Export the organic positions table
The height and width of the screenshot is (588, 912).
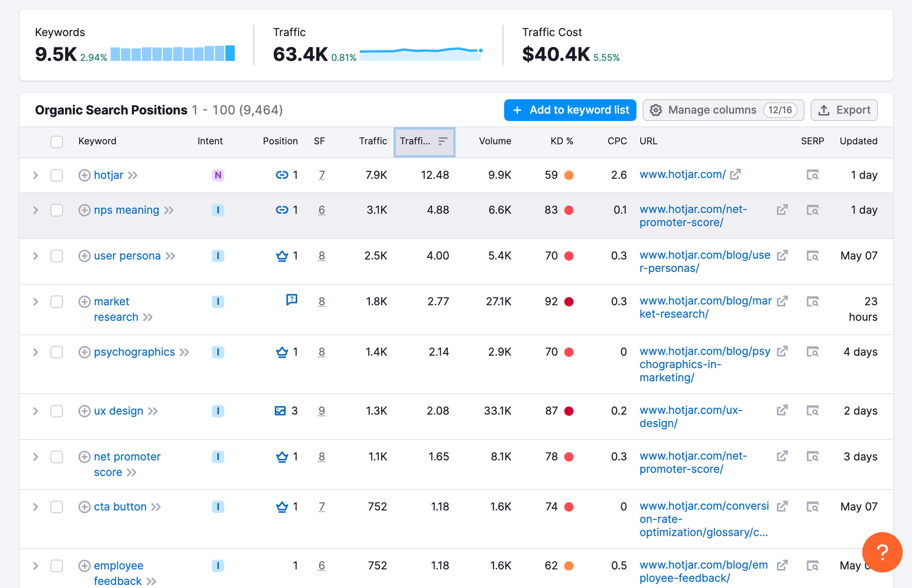(x=844, y=110)
